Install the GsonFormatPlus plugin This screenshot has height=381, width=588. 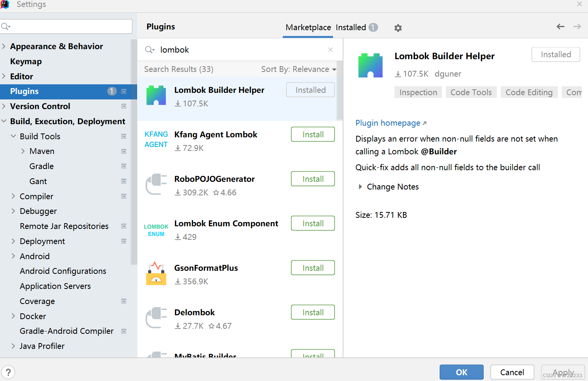tap(313, 268)
